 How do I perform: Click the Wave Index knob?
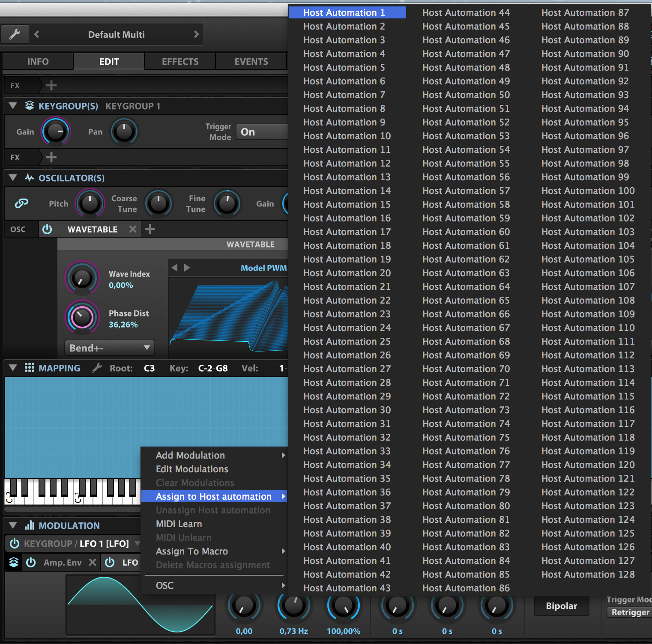pyautogui.click(x=82, y=278)
